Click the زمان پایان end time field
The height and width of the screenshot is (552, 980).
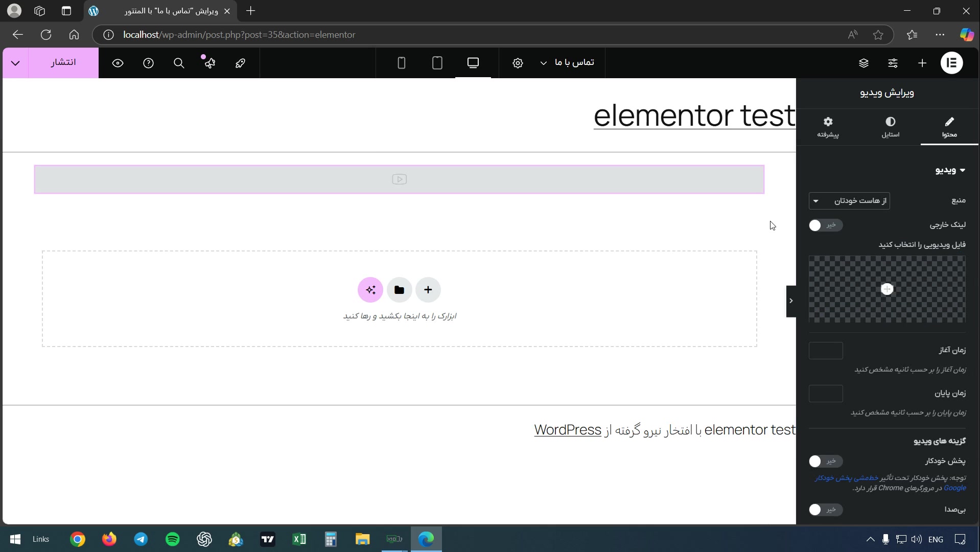tap(826, 394)
